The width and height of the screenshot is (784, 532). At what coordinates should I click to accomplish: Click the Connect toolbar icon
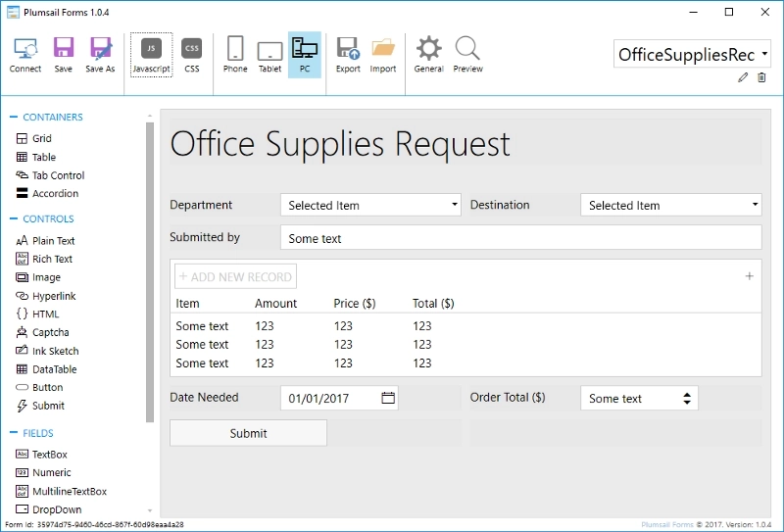click(25, 55)
